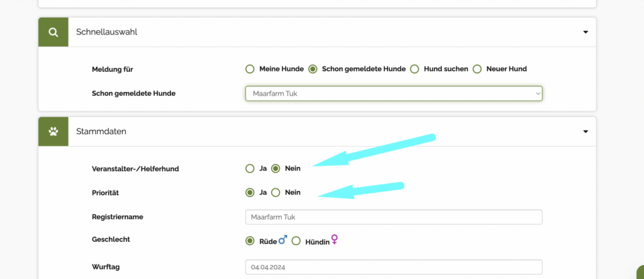
Task: Set Priorität to Ja
Action: pyautogui.click(x=250, y=193)
